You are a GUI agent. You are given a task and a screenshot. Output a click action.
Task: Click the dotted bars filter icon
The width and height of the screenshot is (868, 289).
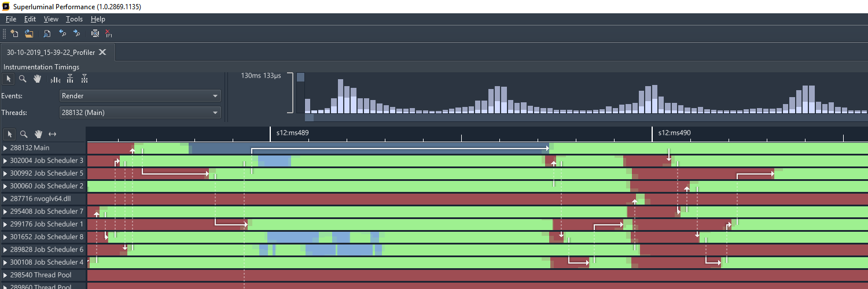84,79
